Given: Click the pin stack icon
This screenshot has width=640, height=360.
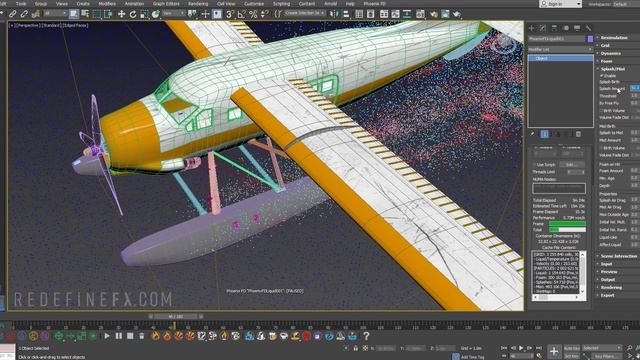Looking at the screenshot, I should click(532, 134).
